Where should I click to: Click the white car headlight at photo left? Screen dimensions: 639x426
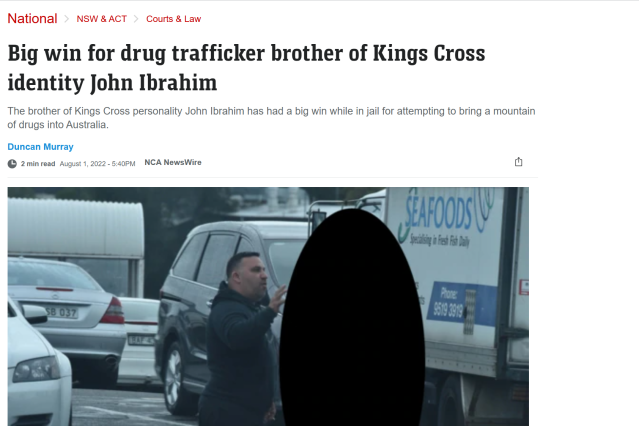point(36,369)
